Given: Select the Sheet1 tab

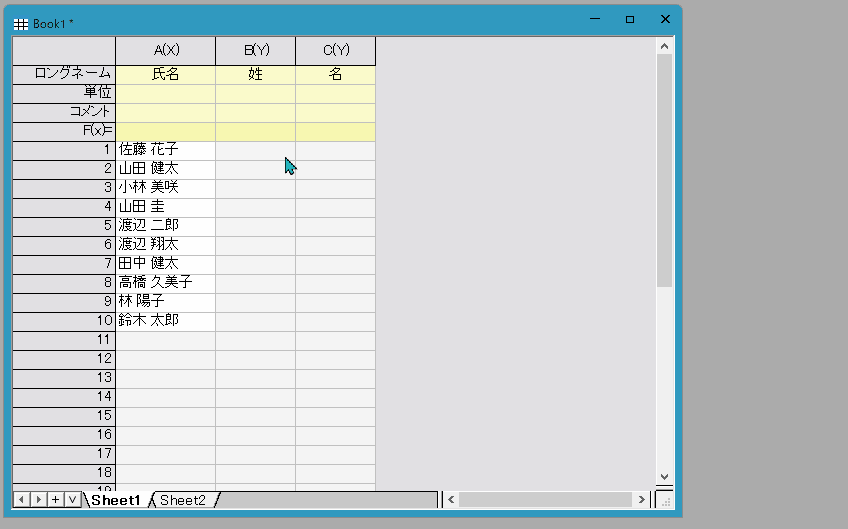Looking at the screenshot, I should point(116,500).
